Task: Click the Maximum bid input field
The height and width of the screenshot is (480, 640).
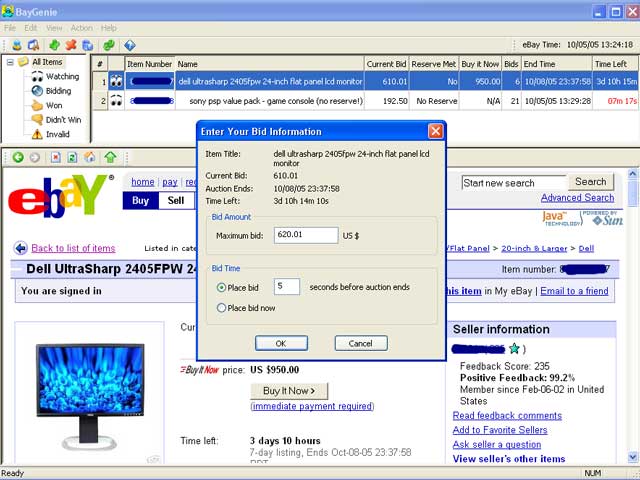Action: (306, 235)
